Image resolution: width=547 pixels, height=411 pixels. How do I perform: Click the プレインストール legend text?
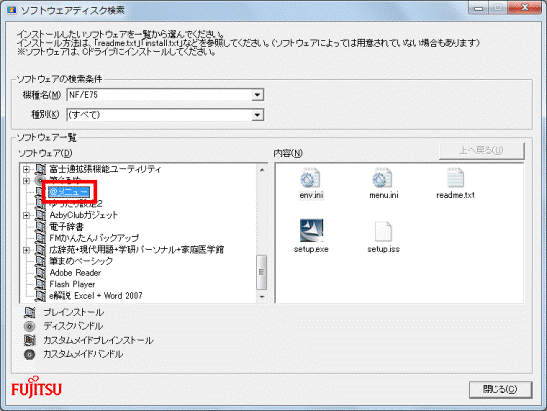pos(74,312)
